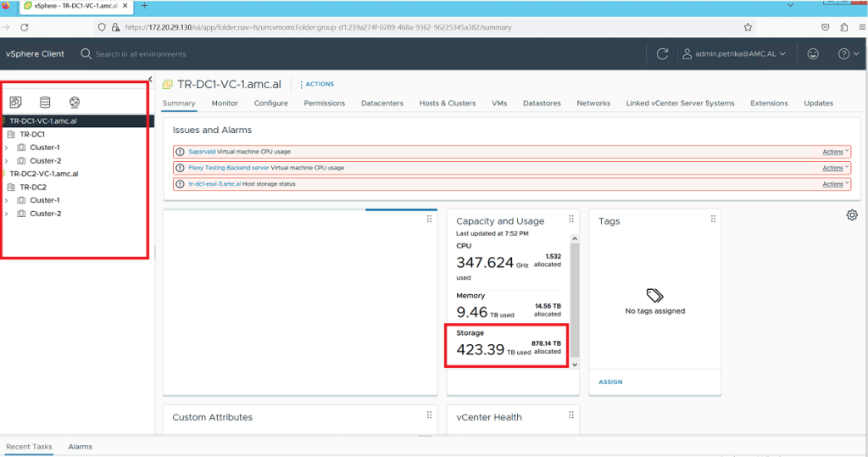Open Actions dropdown for Sapsrvaid alarm
This screenshot has width=868, height=457.
[x=835, y=152]
